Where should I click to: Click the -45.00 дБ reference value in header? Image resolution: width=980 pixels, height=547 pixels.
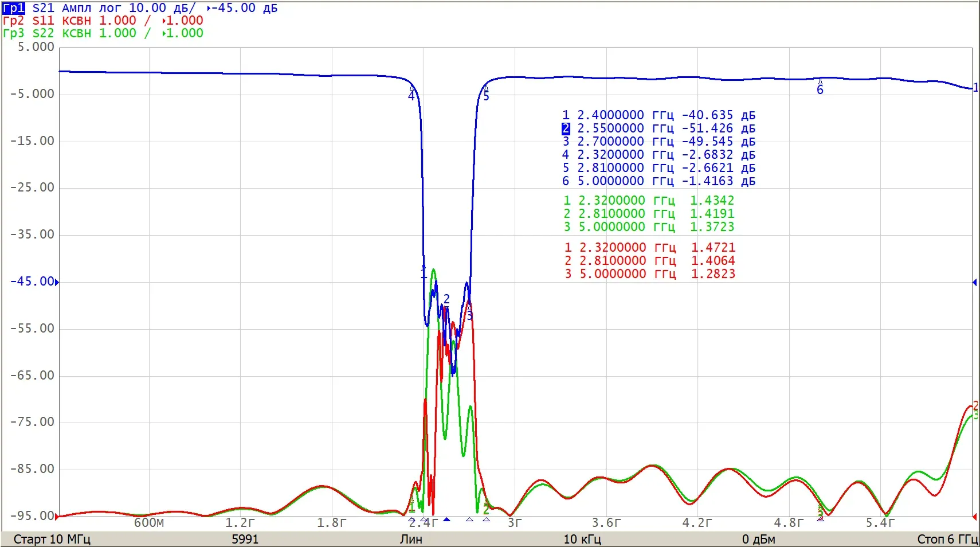point(245,8)
